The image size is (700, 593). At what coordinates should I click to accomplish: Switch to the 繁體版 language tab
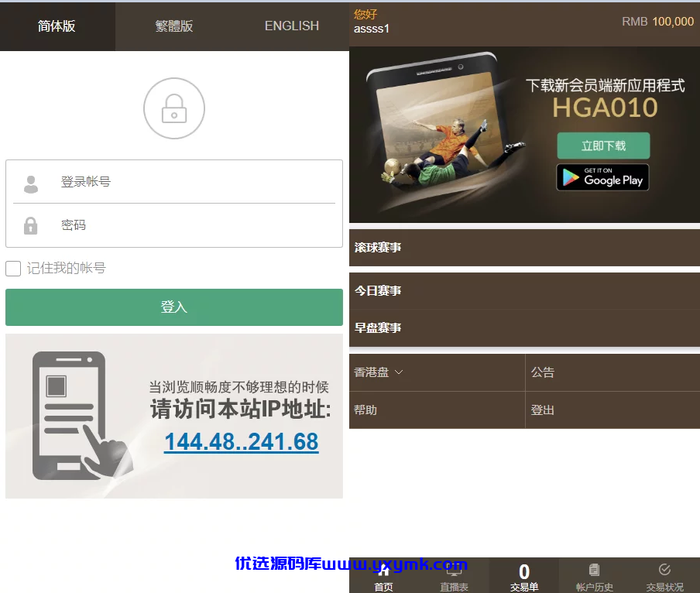click(174, 26)
